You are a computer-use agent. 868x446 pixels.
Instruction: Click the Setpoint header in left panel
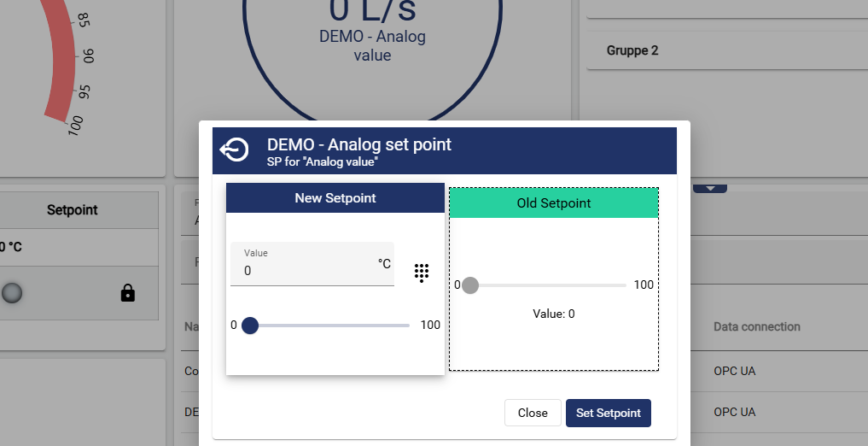pyautogui.click(x=72, y=210)
